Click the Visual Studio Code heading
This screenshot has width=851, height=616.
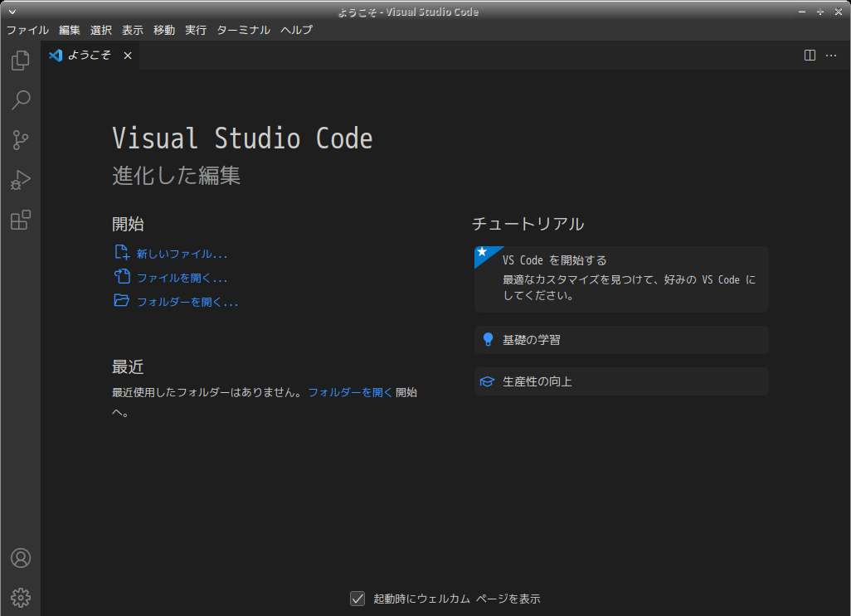click(242, 138)
